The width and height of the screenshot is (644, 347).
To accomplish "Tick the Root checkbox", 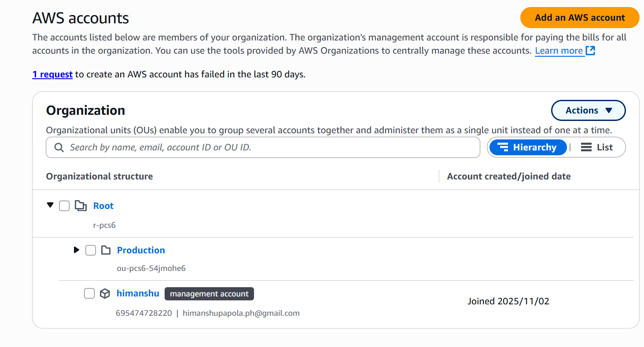I will tap(64, 206).
